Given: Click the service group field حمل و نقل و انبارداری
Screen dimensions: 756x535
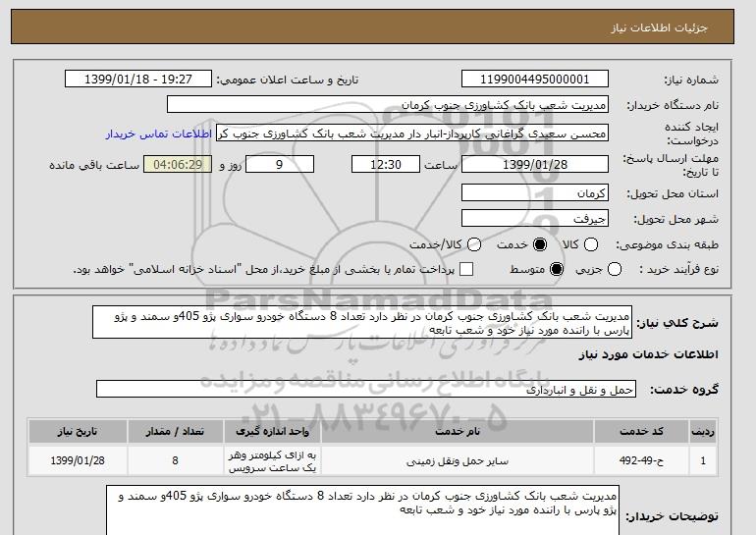Looking at the screenshot, I should coord(366,389).
